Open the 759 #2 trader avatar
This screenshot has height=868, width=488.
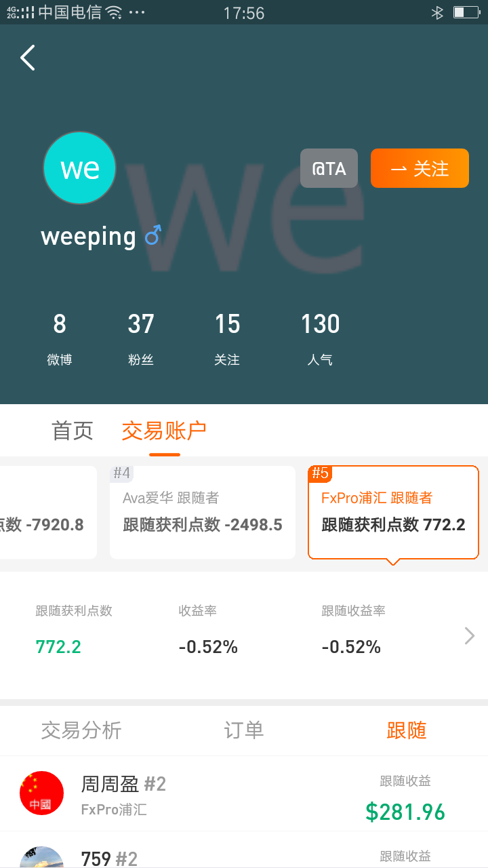[41, 856]
